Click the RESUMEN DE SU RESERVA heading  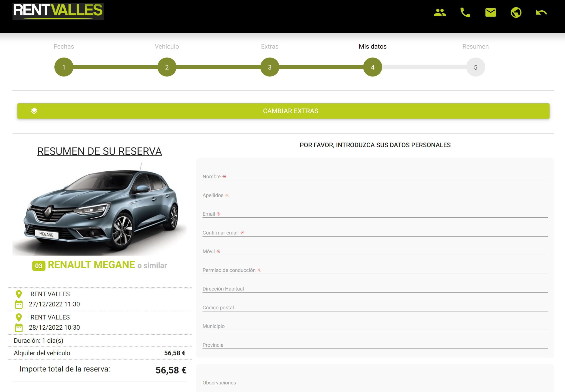click(100, 151)
